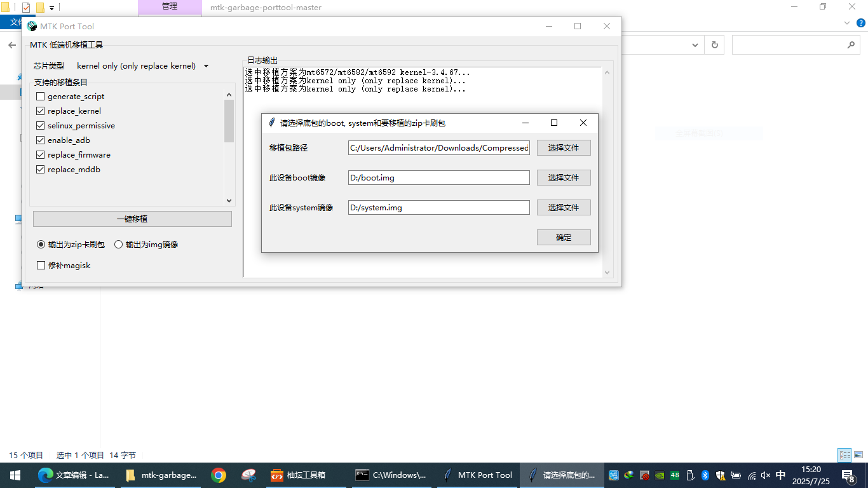Open the 芯片类型 chip type dropdown

tap(142, 66)
